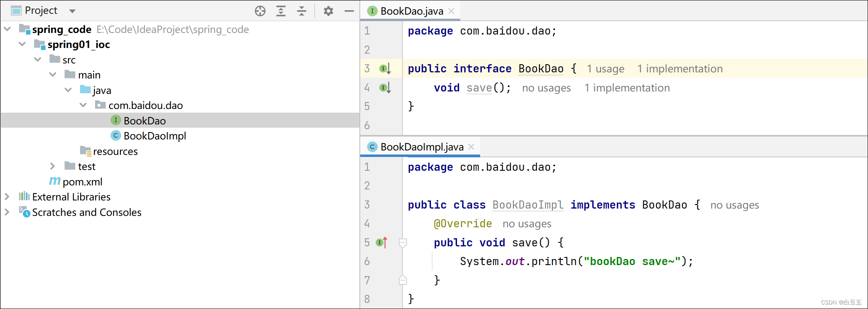868x309 pixels.
Task: Expand the test folder
Action: pyautogui.click(x=52, y=166)
